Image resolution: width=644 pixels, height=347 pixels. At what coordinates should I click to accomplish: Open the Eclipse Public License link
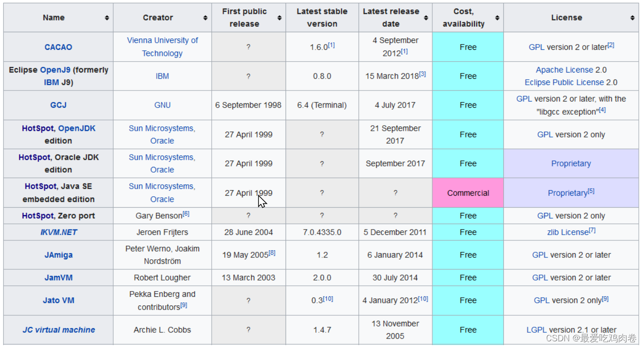click(564, 82)
